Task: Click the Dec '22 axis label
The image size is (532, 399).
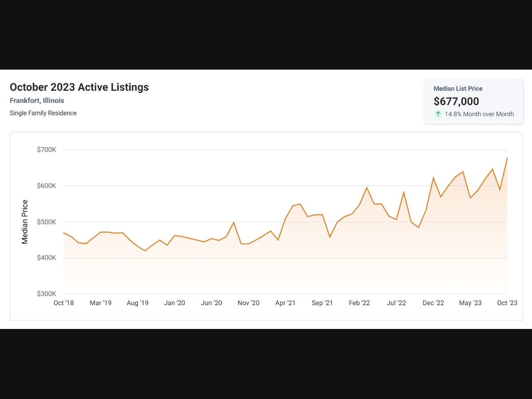Action: pyautogui.click(x=433, y=303)
